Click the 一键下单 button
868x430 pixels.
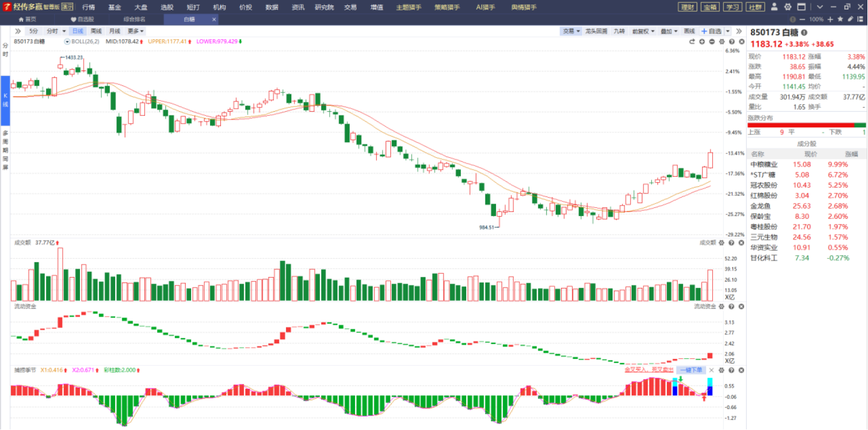(x=691, y=370)
